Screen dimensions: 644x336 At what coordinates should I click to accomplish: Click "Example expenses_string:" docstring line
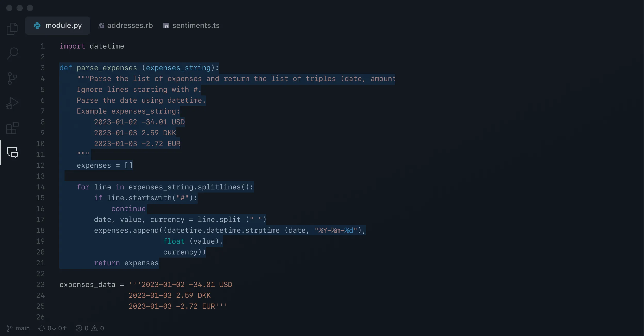pyautogui.click(x=128, y=111)
